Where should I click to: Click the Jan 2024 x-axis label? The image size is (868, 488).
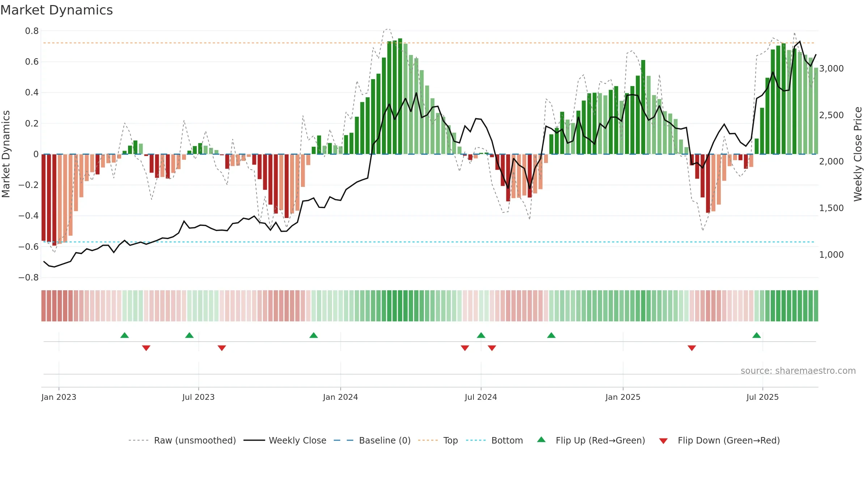pos(340,397)
